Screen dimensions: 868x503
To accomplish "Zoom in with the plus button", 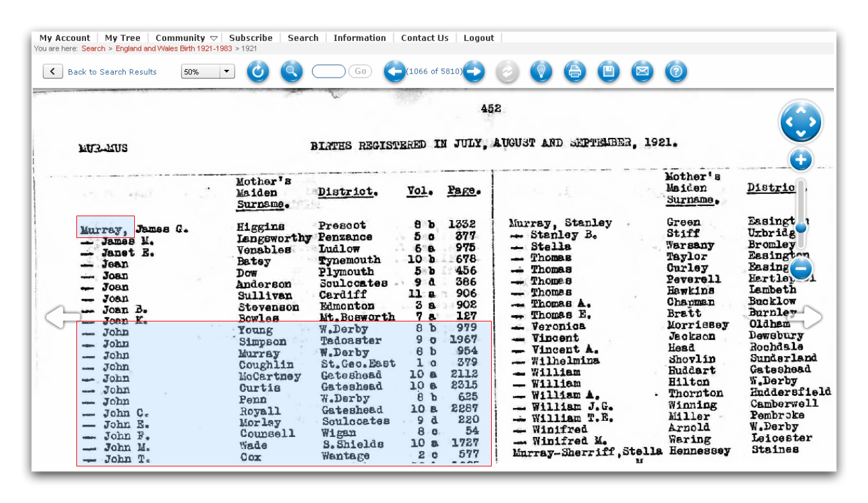I will [x=801, y=159].
